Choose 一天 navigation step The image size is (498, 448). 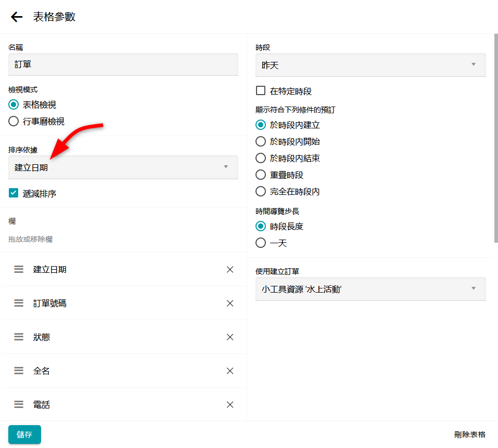pyautogui.click(x=261, y=243)
